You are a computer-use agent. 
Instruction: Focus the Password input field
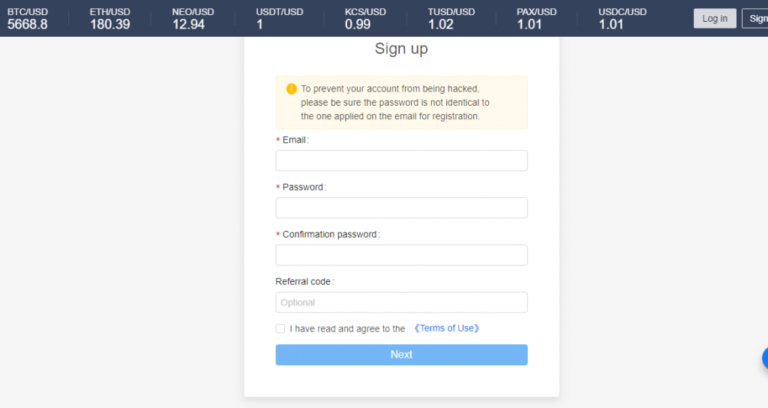(402, 208)
